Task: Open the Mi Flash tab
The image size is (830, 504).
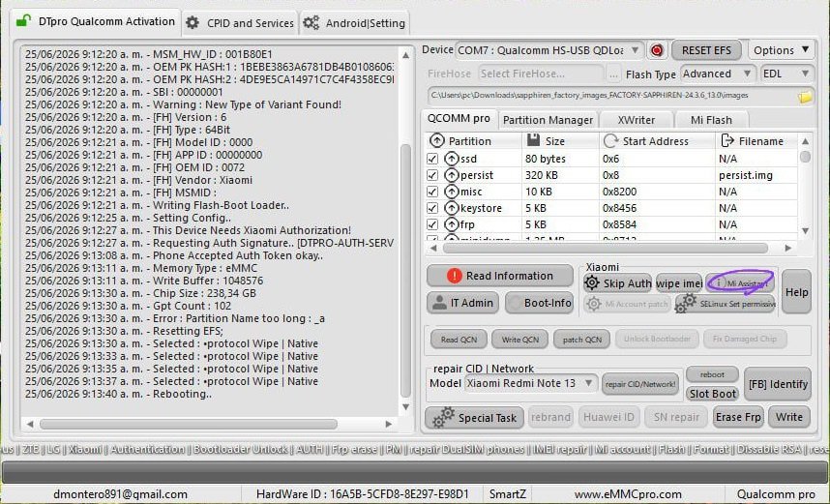Action: [711, 120]
